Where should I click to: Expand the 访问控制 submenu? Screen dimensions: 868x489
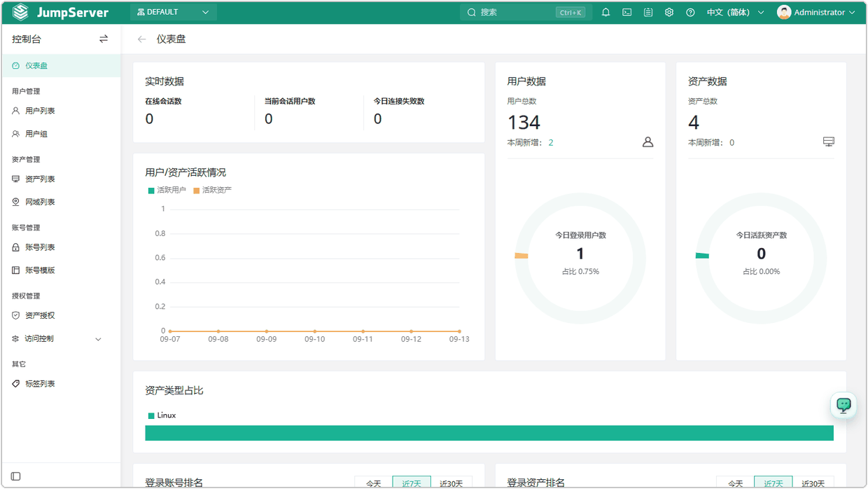(x=60, y=339)
